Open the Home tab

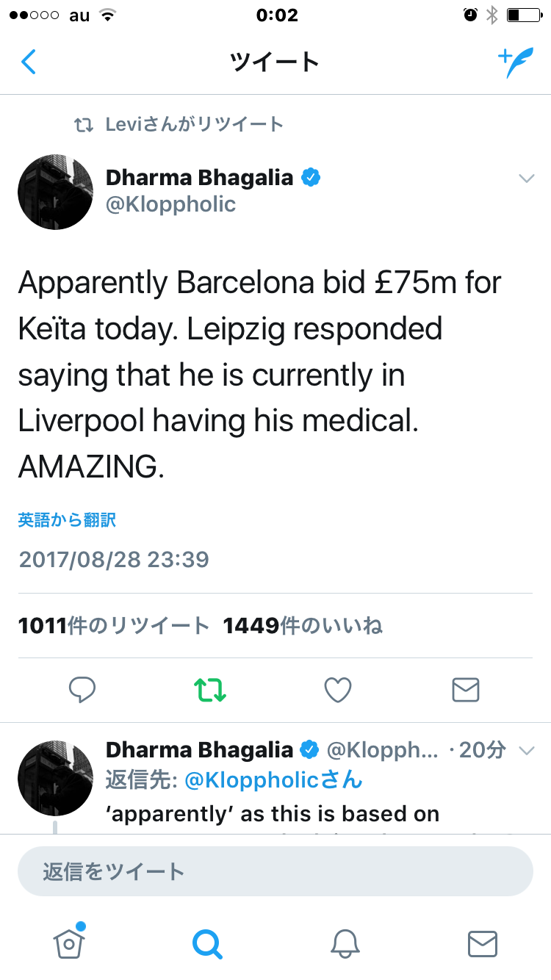[69, 943]
